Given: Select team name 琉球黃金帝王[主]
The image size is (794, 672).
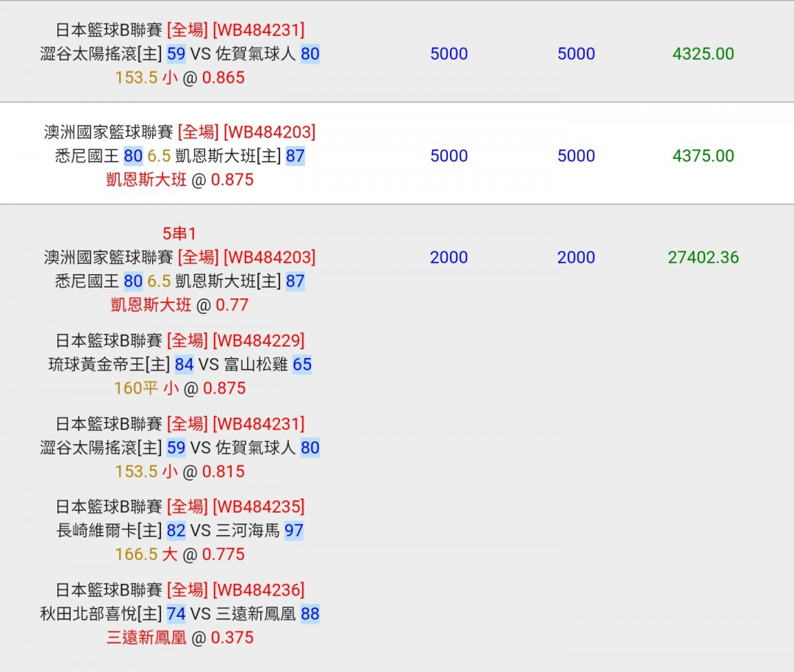Looking at the screenshot, I should coord(110,365).
